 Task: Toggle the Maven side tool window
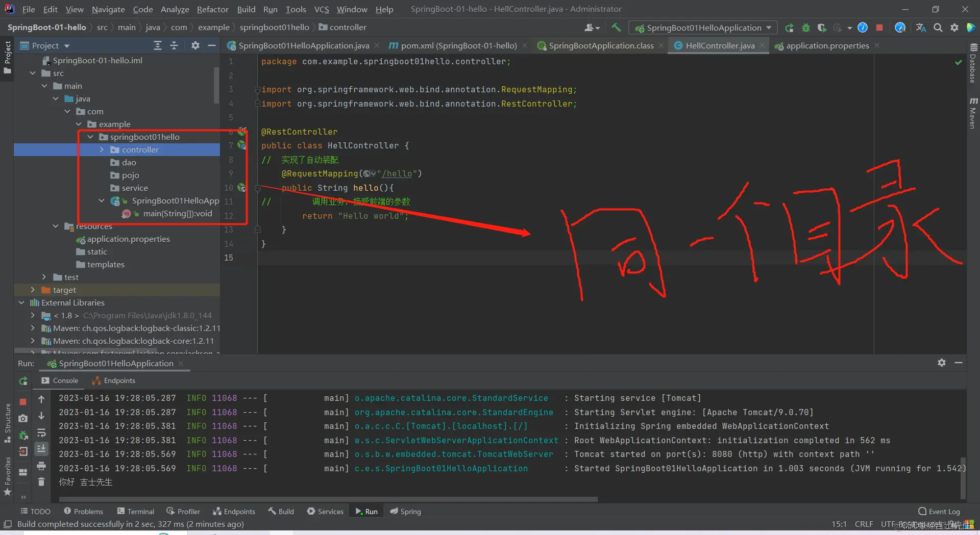973,113
